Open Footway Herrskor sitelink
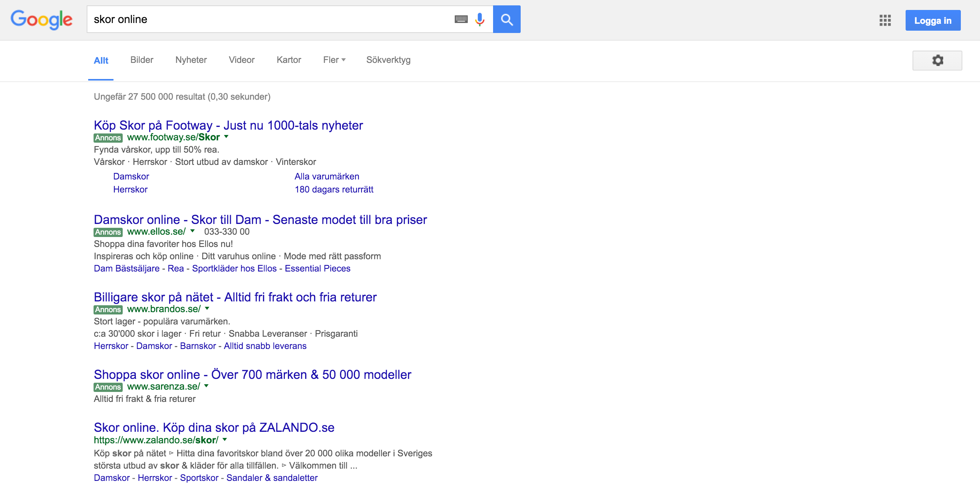 (130, 189)
